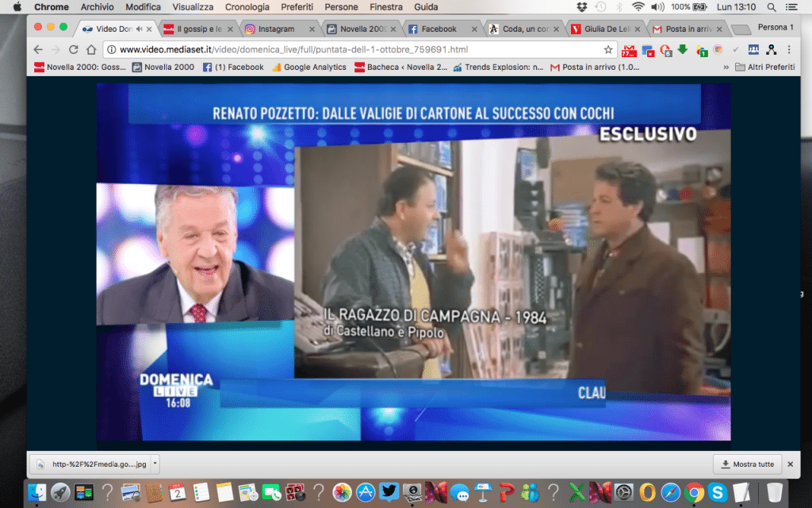Show hidden bookmarks with the double chevron
The width and height of the screenshot is (812, 508).
click(x=726, y=67)
